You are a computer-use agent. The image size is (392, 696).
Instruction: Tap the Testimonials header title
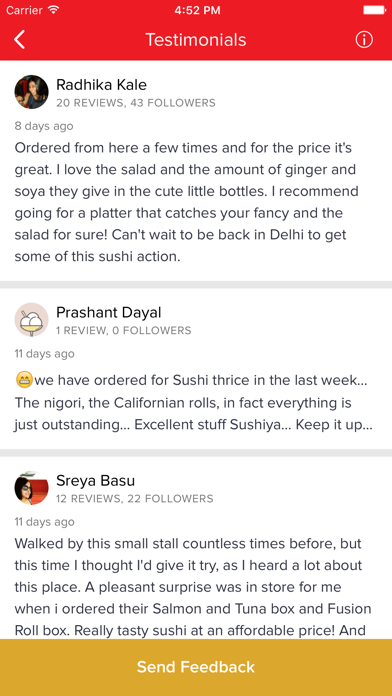tap(196, 40)
